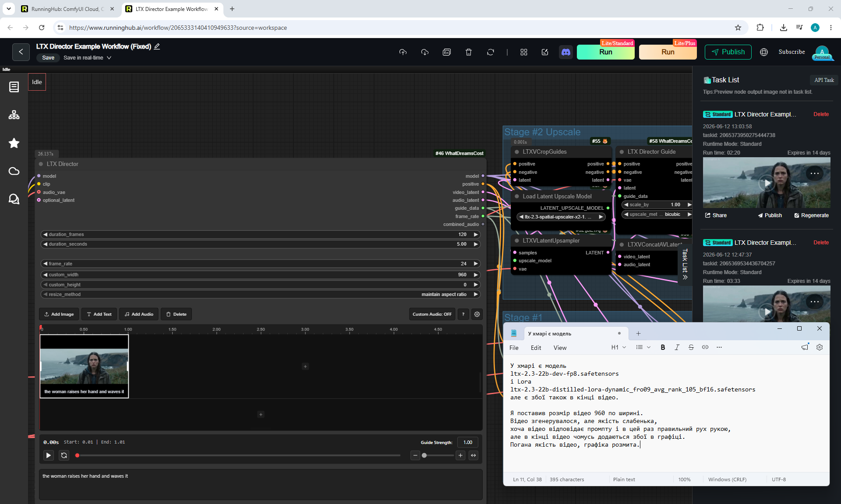The height and width of the screenshot is (504, 841).
Task: Open the File menu in Notepad
Action: pyautogui.click(x=514, y=348)
